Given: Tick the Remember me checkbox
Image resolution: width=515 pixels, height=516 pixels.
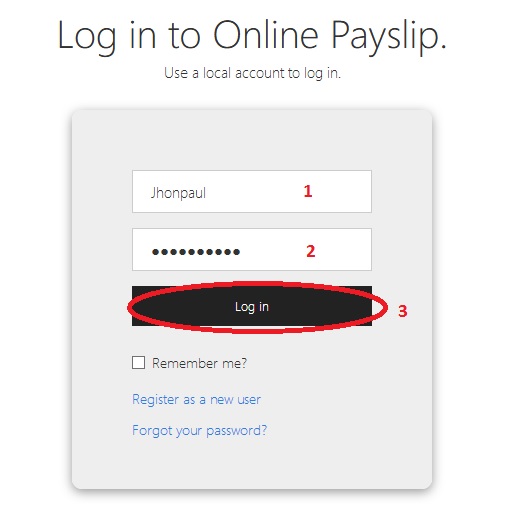Looking at the screenshot, I should [138, 362].
